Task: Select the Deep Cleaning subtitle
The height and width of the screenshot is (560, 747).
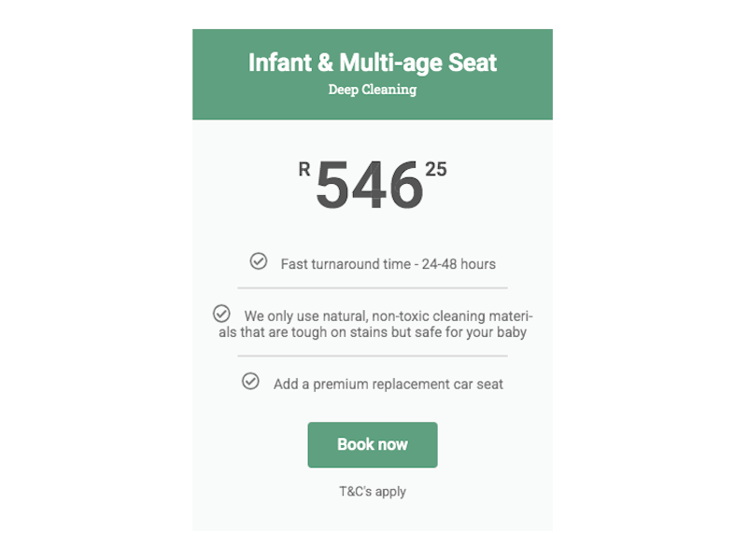Action: click(373, 91)
